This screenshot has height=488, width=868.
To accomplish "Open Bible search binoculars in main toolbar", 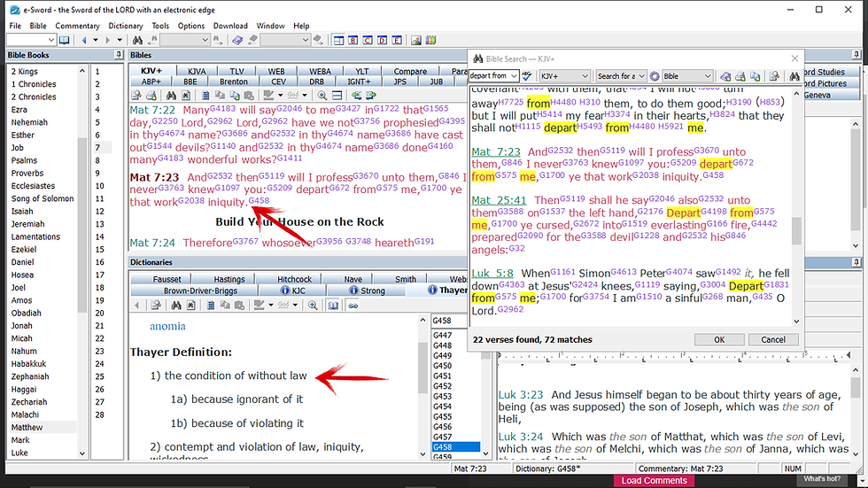I will click(137, 40).
